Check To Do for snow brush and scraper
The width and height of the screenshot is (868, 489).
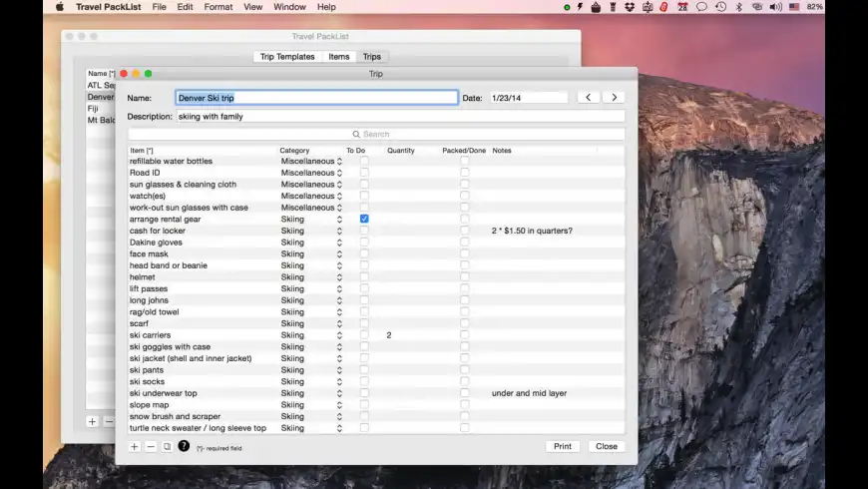point(364,416)
